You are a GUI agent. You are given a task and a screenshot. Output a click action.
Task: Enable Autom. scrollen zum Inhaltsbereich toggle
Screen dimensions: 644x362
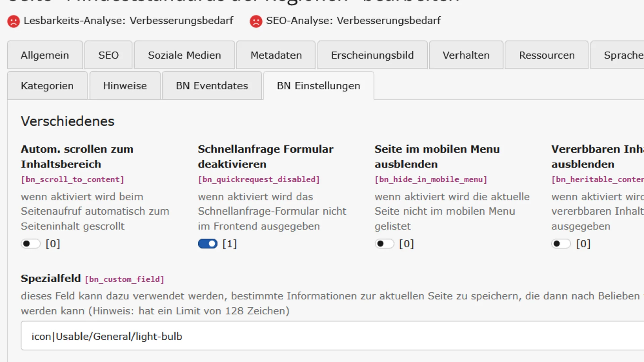(31, 244)
